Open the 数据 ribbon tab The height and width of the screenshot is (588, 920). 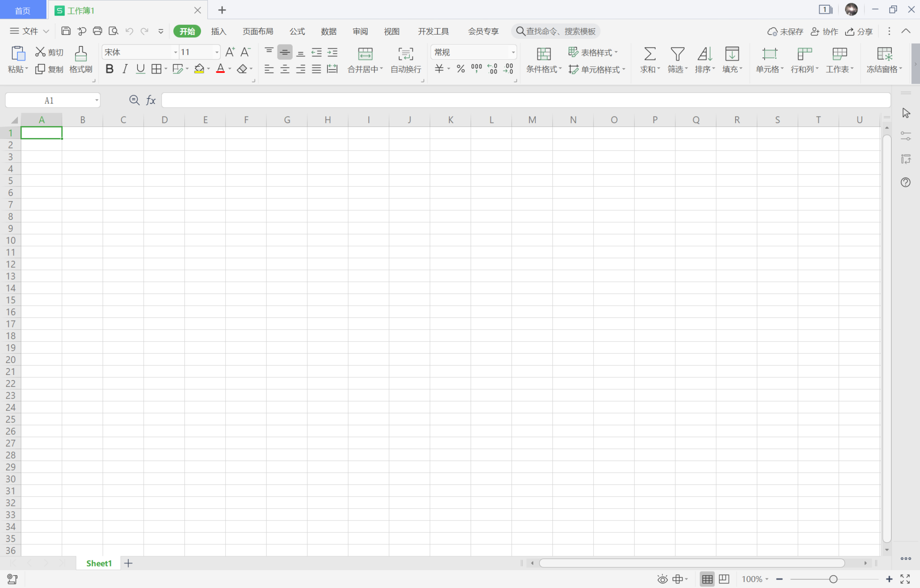click(328, 31)
